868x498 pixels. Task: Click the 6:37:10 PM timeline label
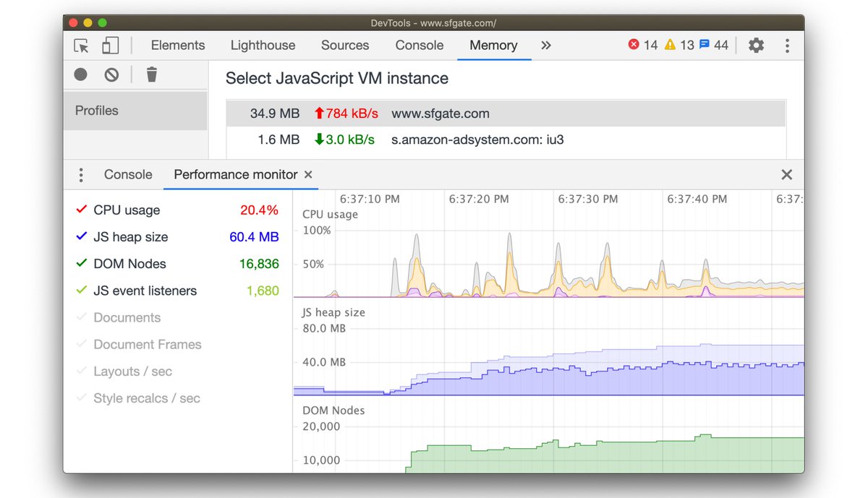(370, 199)
